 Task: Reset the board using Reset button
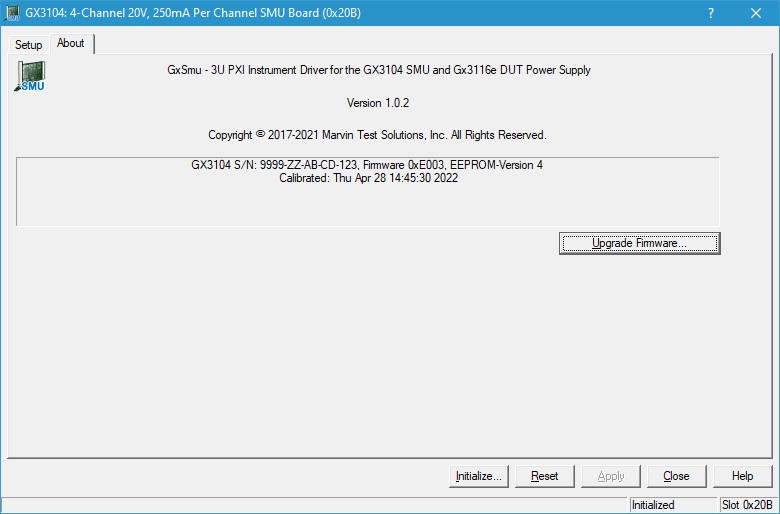(x=545, y=476)
